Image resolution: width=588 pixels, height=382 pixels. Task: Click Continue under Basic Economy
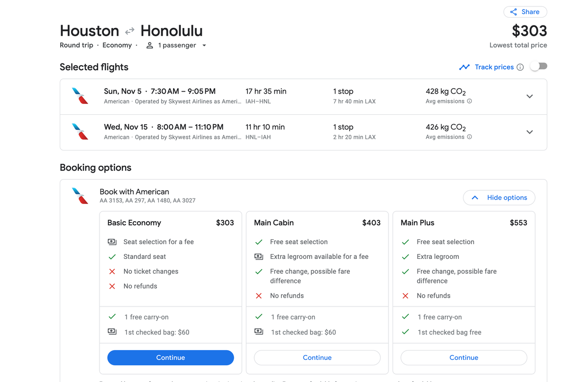(x=170, y=357)
